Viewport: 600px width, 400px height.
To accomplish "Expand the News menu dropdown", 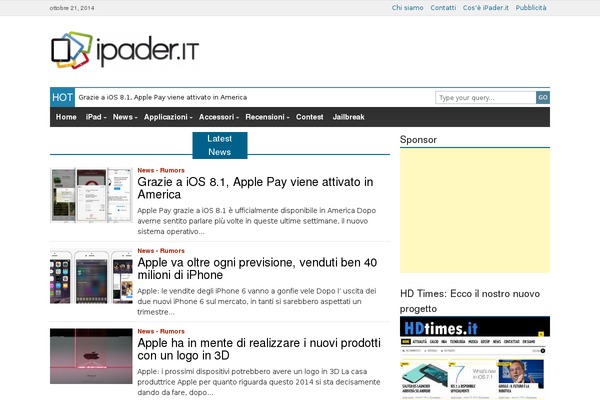I will [x=125, y=117].
